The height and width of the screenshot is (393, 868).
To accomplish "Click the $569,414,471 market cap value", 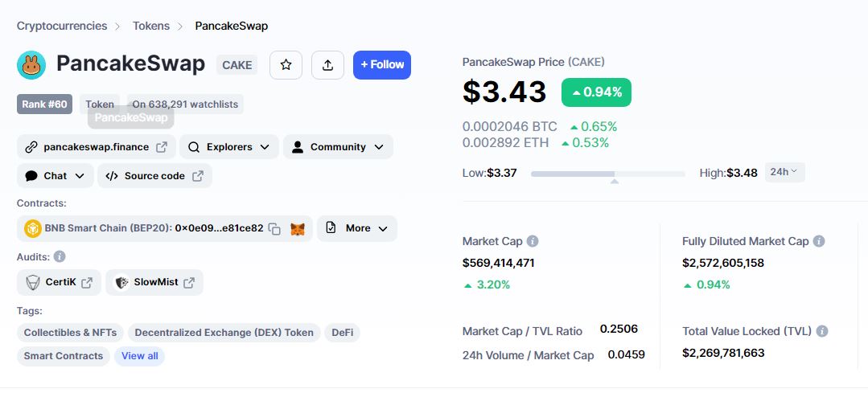I will coord(498,263).
